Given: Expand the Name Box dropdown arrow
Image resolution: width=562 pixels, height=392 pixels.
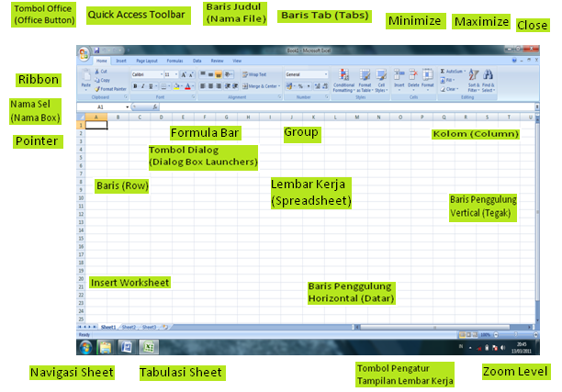Looking at the screenshot, I should coord(129,107).
